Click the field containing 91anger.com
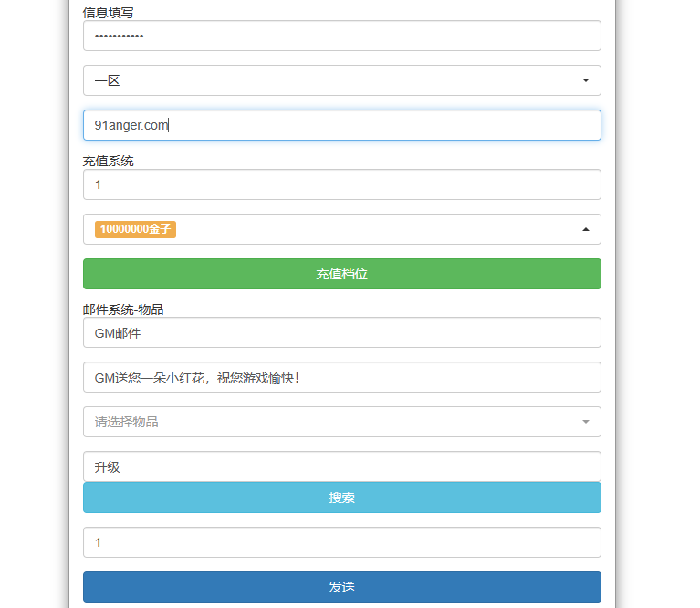The width and height of the screenshot is (700, 608). [x=341, y=125]
